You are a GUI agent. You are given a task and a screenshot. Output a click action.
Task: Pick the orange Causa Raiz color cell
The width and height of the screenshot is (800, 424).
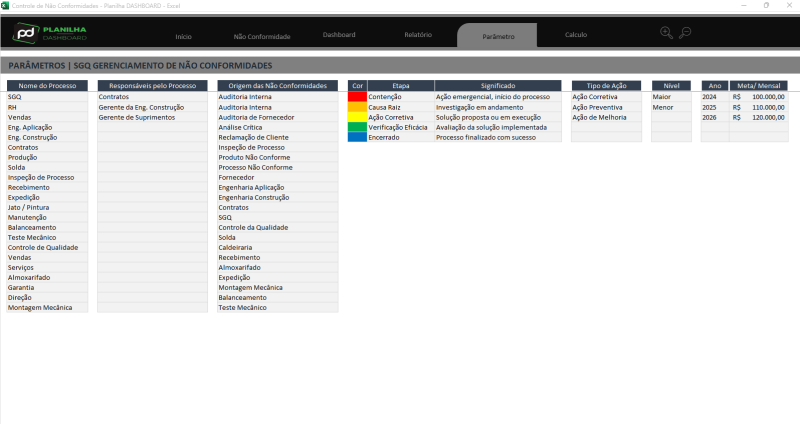click(356, 107)
